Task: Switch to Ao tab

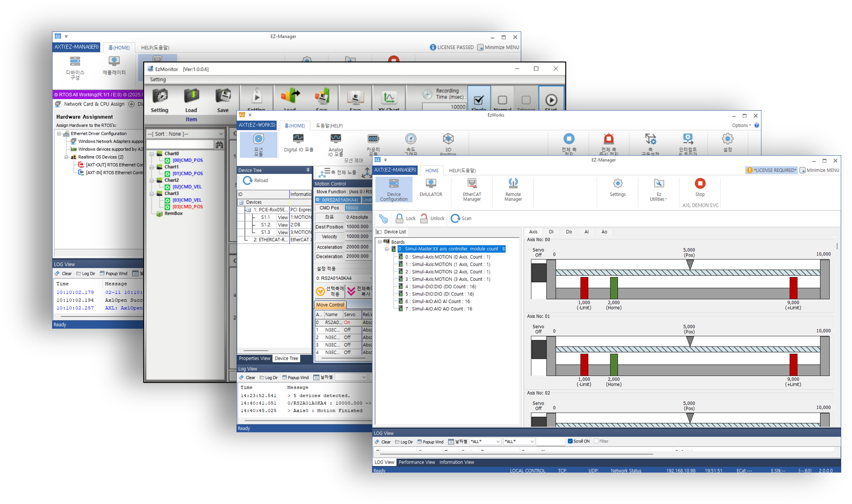Action: click(x=604, y=232)
